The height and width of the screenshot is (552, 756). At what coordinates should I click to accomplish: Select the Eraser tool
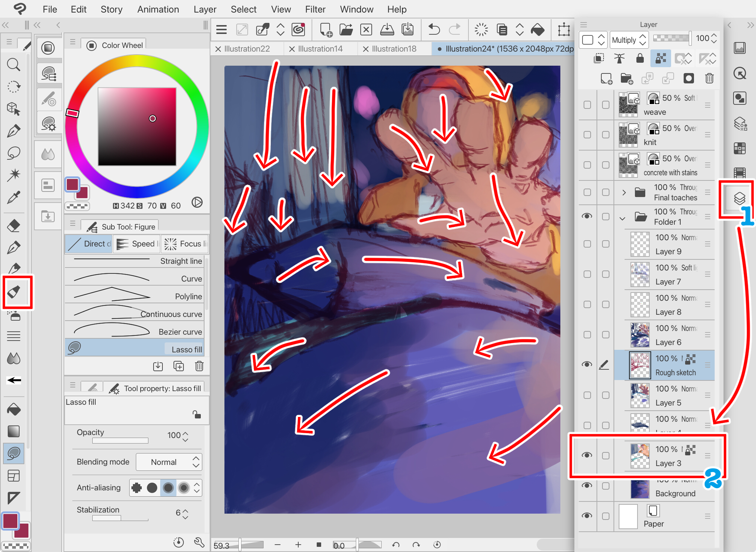[14, 225]
